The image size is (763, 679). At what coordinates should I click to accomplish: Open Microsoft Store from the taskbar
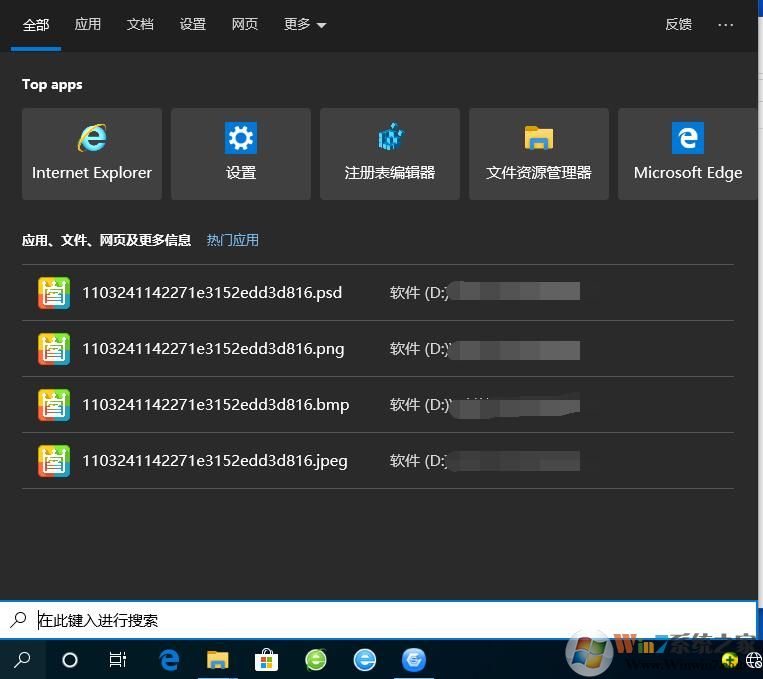click(x=266, y=660)
